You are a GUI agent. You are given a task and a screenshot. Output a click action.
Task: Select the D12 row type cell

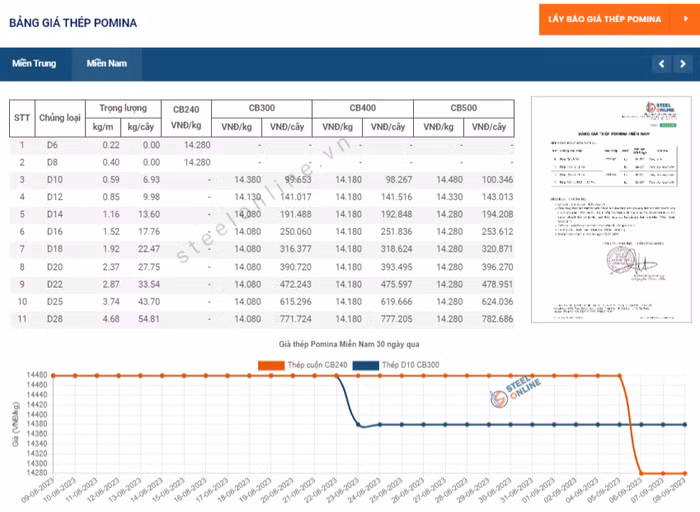coord(54,197)
